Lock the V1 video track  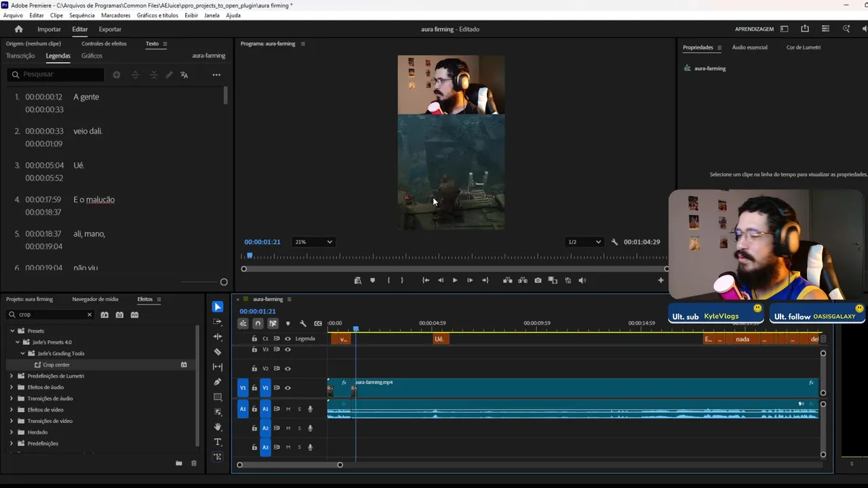click(254, 388)
